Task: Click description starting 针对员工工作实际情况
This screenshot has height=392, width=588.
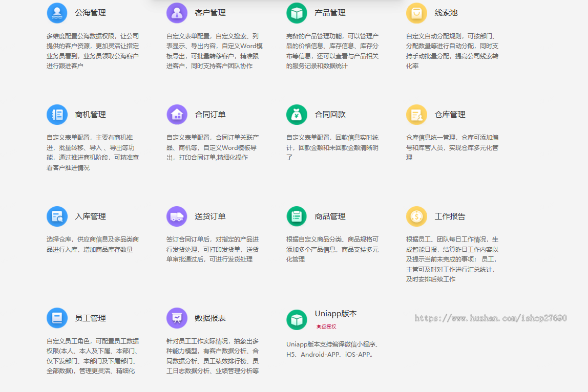Action: 213,356
